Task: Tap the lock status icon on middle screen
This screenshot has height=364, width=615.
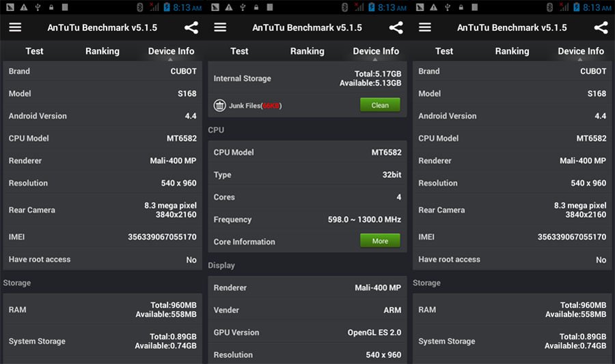Action: tap(256, 7)
